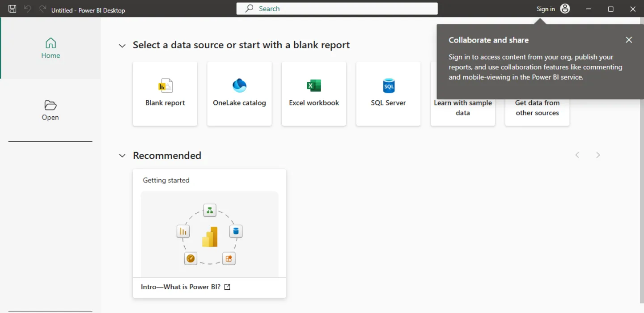Screen dimensions: 644x313
Task: Click the Untitled - Power BI Desktop title
Action: (x=88, y=10)
